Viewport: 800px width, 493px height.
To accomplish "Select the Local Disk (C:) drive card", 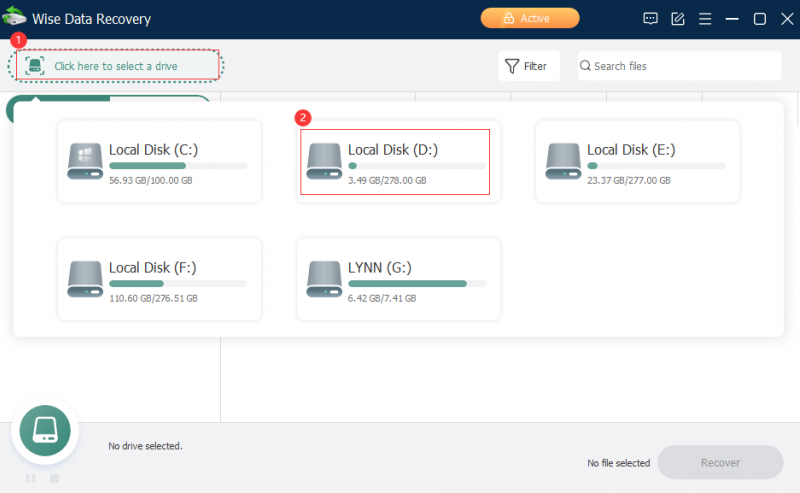I will coord(159,162).
